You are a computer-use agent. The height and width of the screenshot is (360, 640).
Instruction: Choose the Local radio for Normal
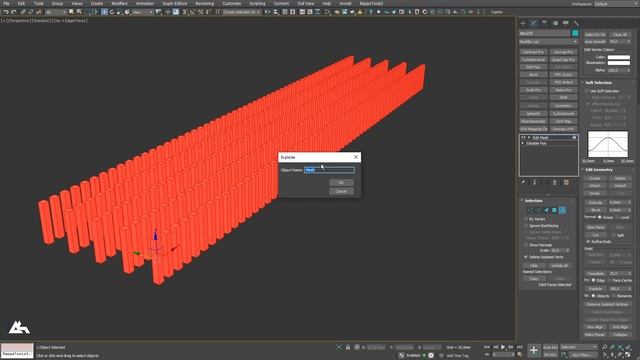tap(617, 218)
